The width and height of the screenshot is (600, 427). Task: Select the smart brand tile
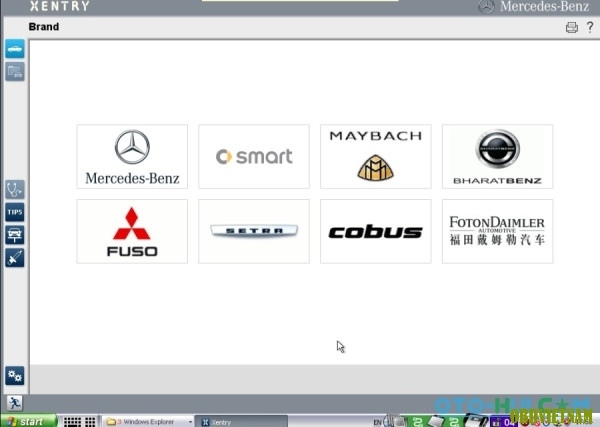[254, 156]
